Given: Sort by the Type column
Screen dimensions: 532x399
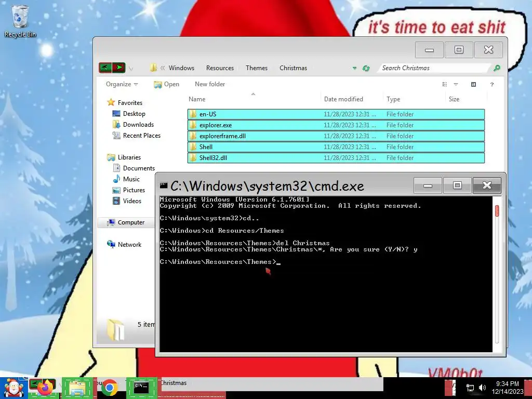Looking at the screenshot, I should tap(414, 99).
